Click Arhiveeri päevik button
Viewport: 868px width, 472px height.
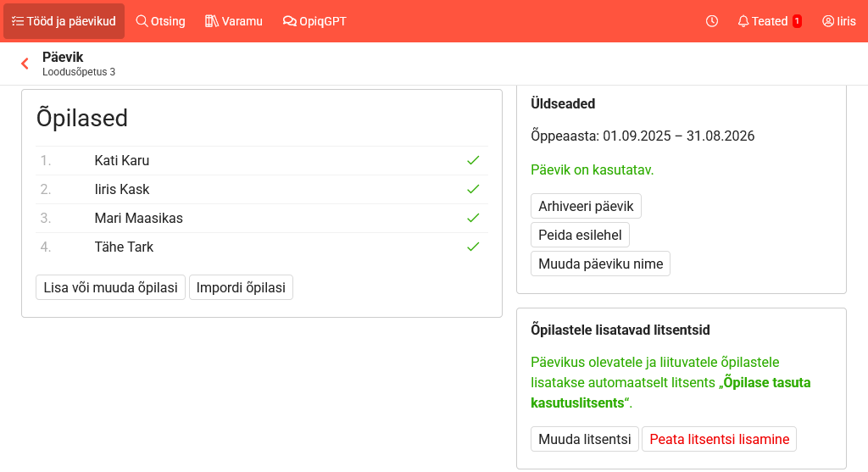point(587,206)
